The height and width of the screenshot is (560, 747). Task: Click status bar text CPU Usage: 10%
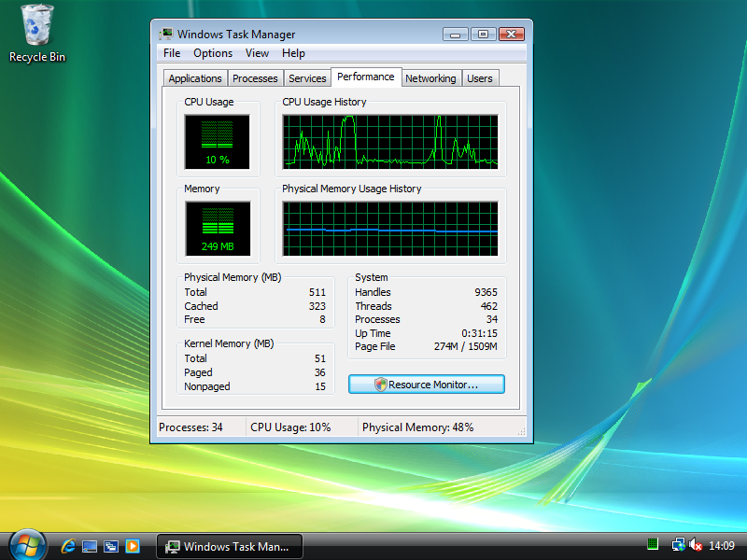pos(290,427)
